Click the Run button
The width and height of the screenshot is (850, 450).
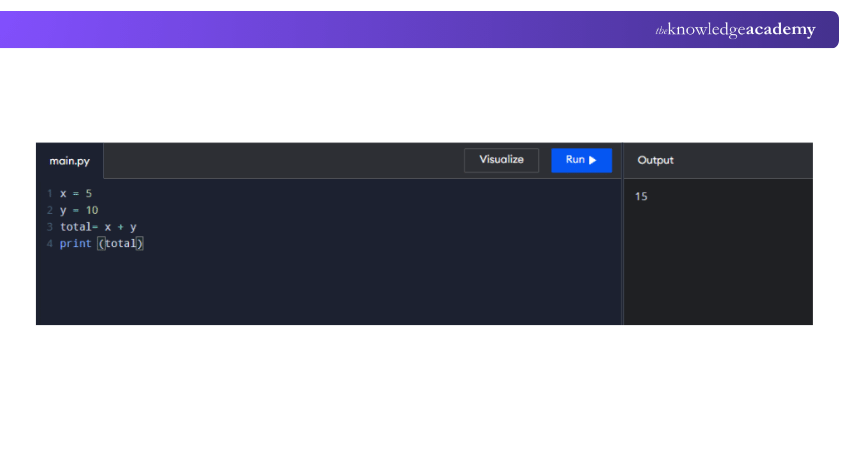pos(581,160)
